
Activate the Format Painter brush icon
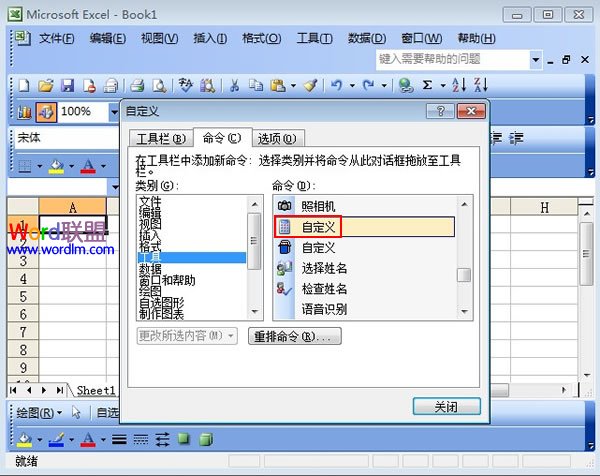(311, 85)
